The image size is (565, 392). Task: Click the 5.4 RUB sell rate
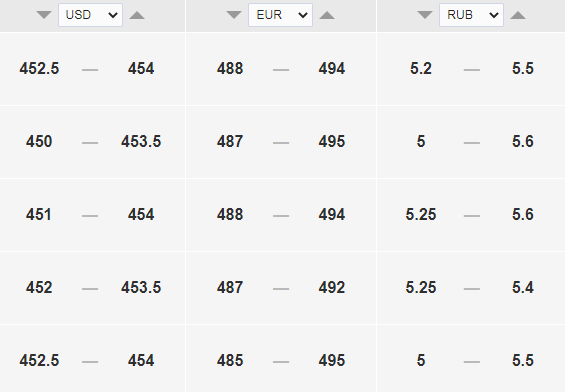click(x=523, y=288)
